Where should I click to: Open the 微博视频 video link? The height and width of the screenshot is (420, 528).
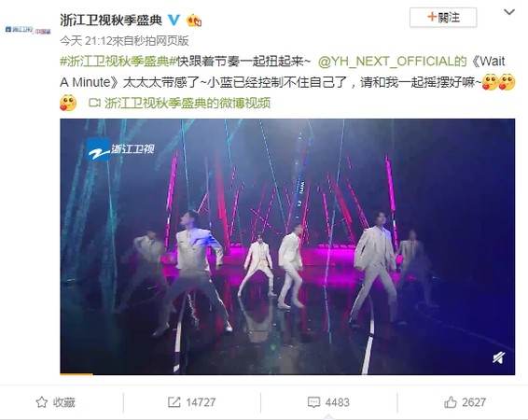pyautogui.click(x=188, y=103)
